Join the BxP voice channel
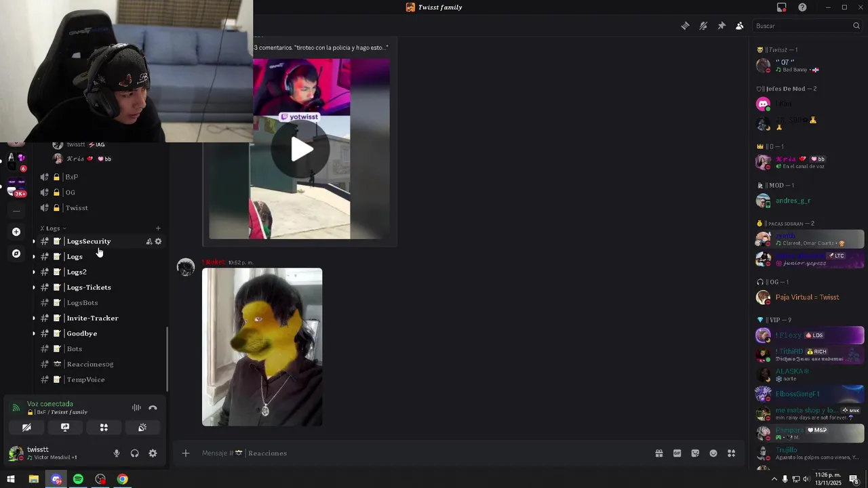868x488 pixels. [71, 177]
